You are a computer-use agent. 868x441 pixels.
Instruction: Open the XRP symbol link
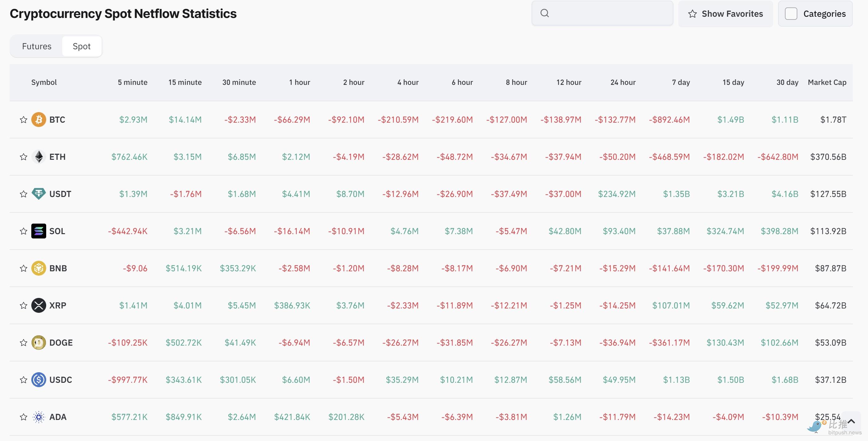(x=58, y=305)
